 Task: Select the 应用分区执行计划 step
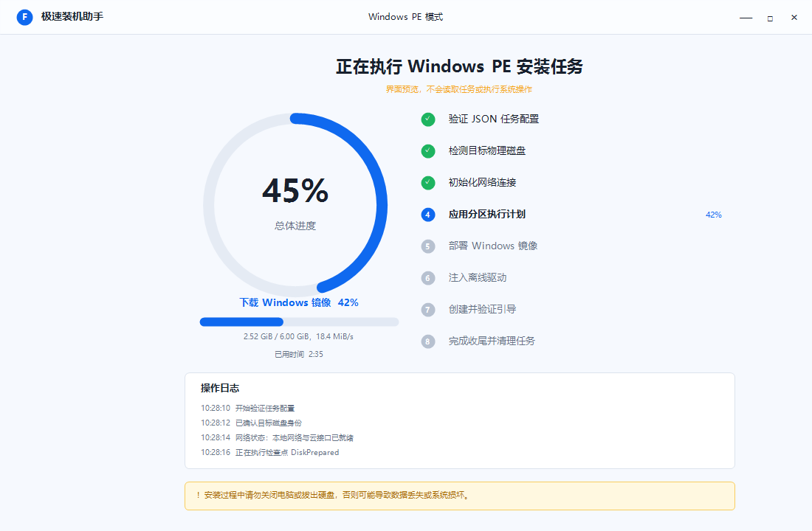486,215
